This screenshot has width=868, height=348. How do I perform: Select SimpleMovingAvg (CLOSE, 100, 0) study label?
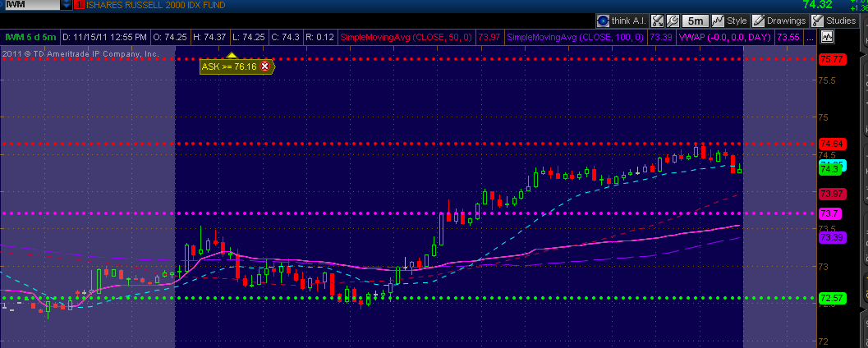[x=575, y=37]
